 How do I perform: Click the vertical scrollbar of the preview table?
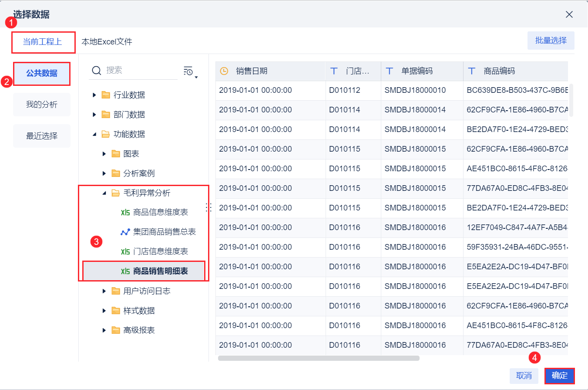click(571, 100)
